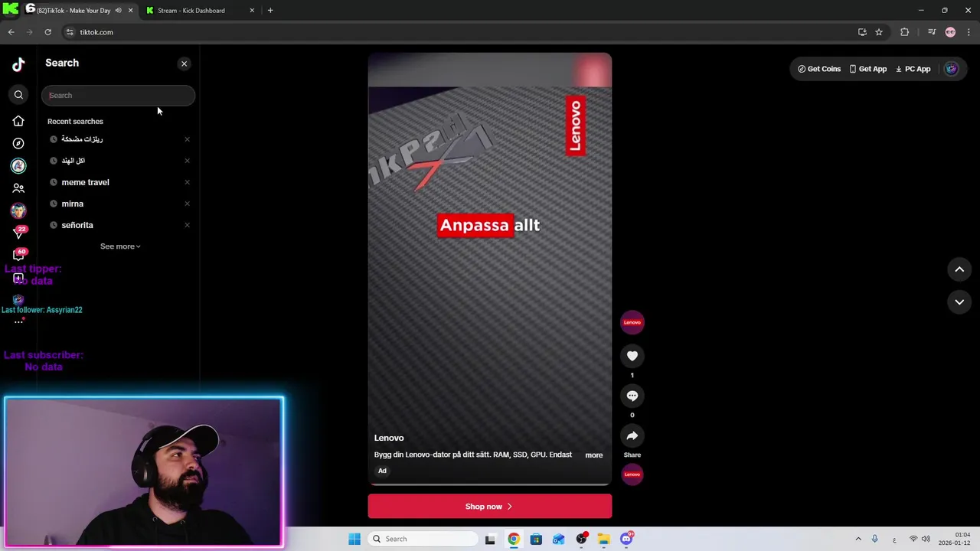Select the magnifier Search icon in the sidebar

[x=18, y=95]
